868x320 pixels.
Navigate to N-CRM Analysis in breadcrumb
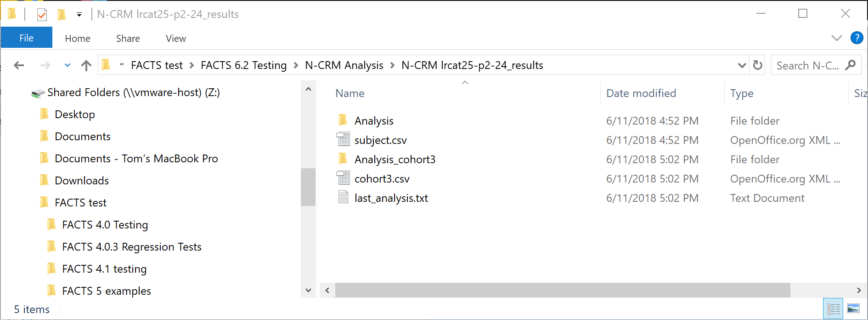[344, 65]
